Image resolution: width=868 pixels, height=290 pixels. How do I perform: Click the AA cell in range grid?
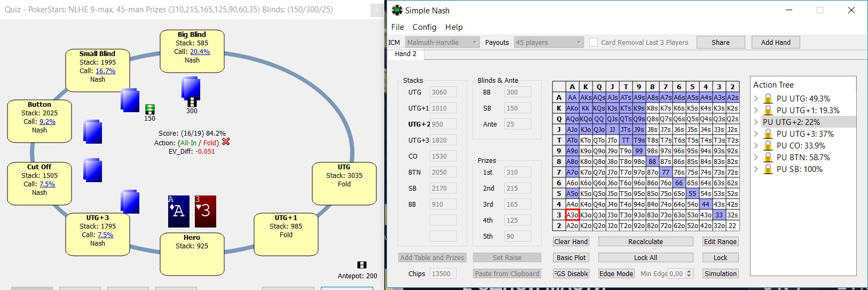(572, 97)
